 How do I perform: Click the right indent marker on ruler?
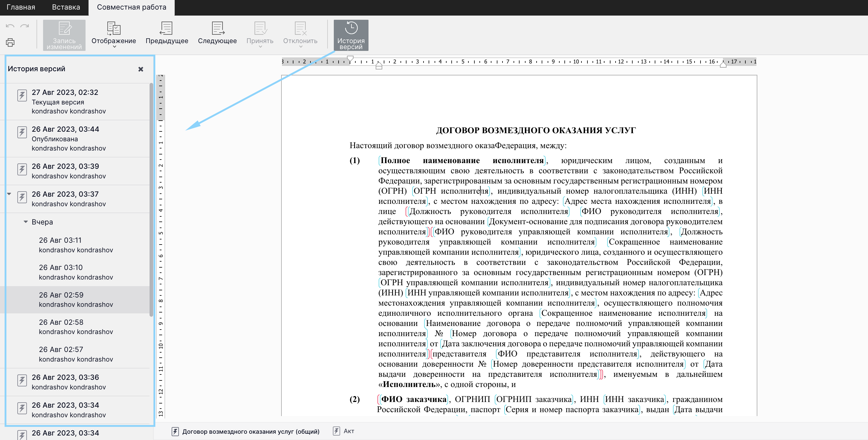[x=723, y=64]
